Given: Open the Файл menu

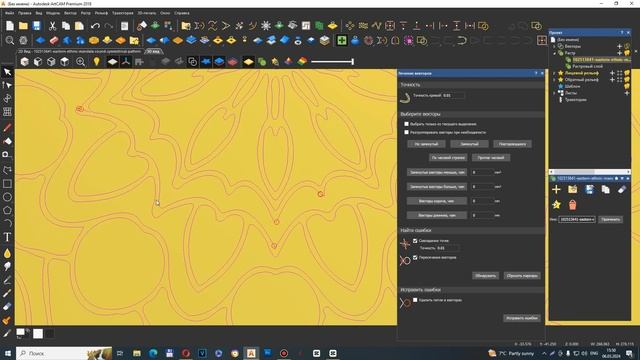Looking at the screenshot, I should point(9,13).
